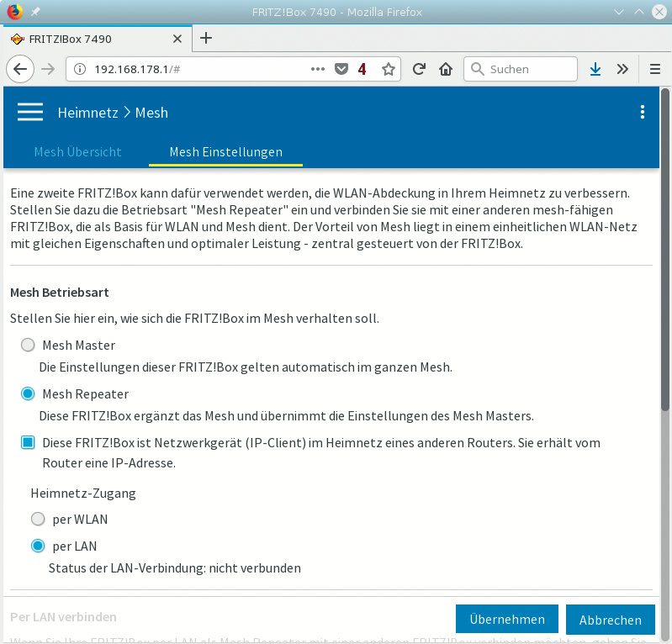Reload the current page
The height and width of the screenshot is (644, 672).
[419, 69]
